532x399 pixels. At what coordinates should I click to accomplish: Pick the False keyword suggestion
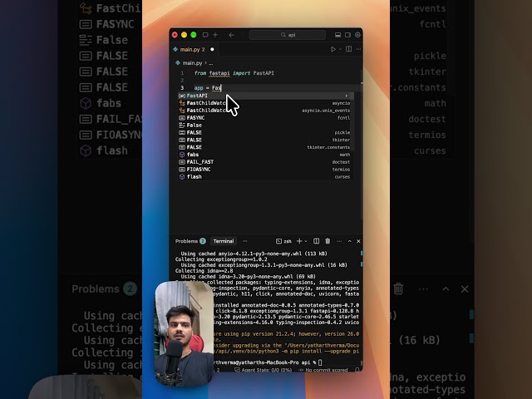(x=266, y=126)
